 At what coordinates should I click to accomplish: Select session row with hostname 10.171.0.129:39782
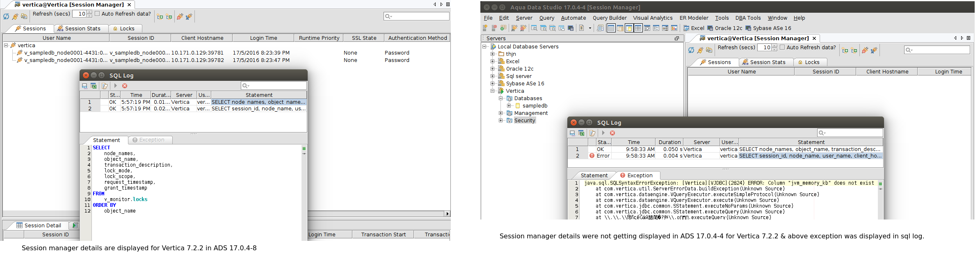tap(226, 60)
